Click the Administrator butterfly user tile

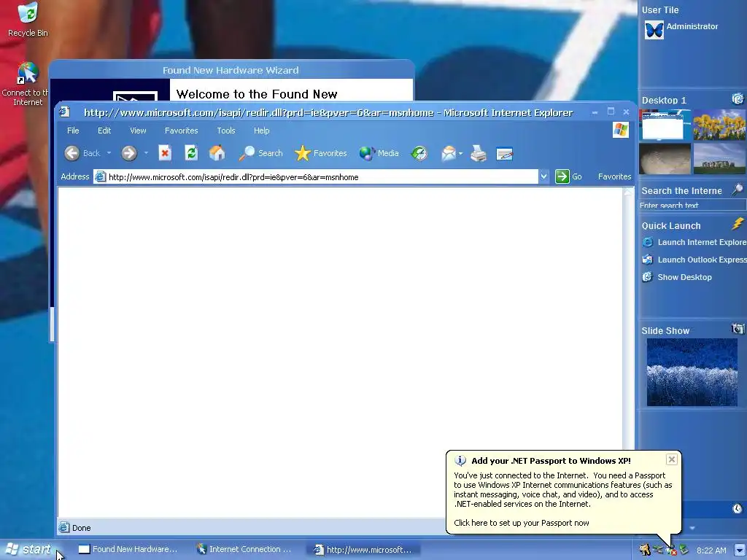pyautogui.click(x=654, y=30)
